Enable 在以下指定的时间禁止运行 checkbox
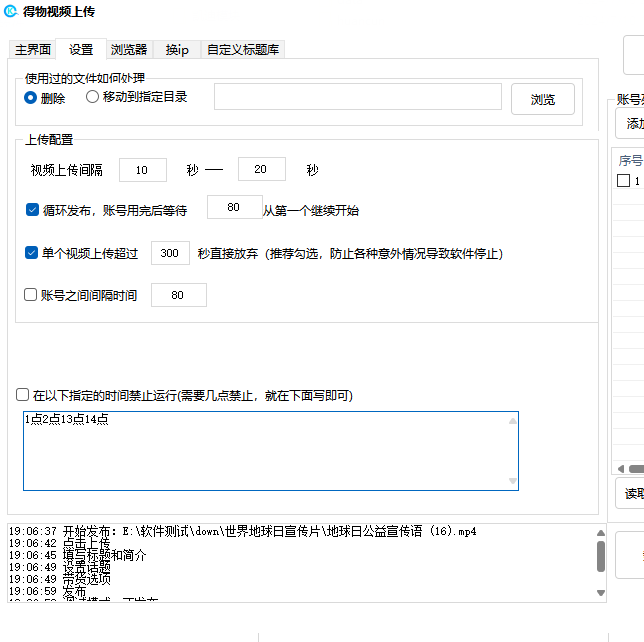 click(x=22, y=395)
